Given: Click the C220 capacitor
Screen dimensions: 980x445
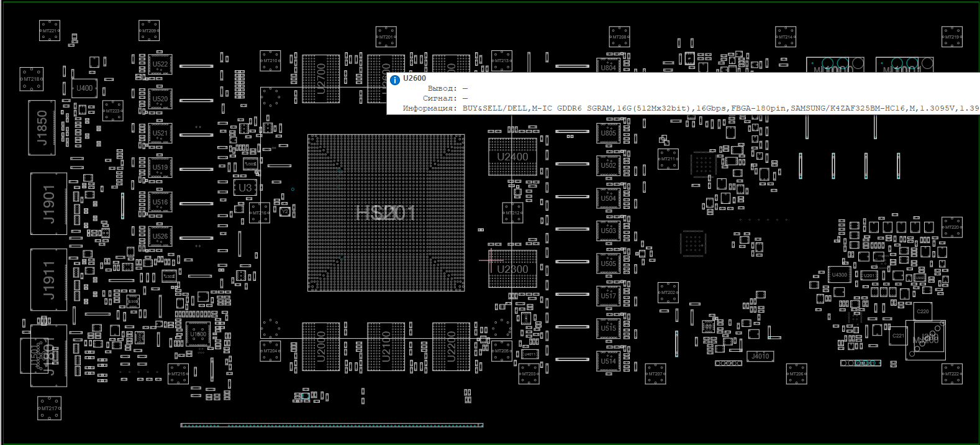Looking at the screenshot, I should tap(923, 311).
